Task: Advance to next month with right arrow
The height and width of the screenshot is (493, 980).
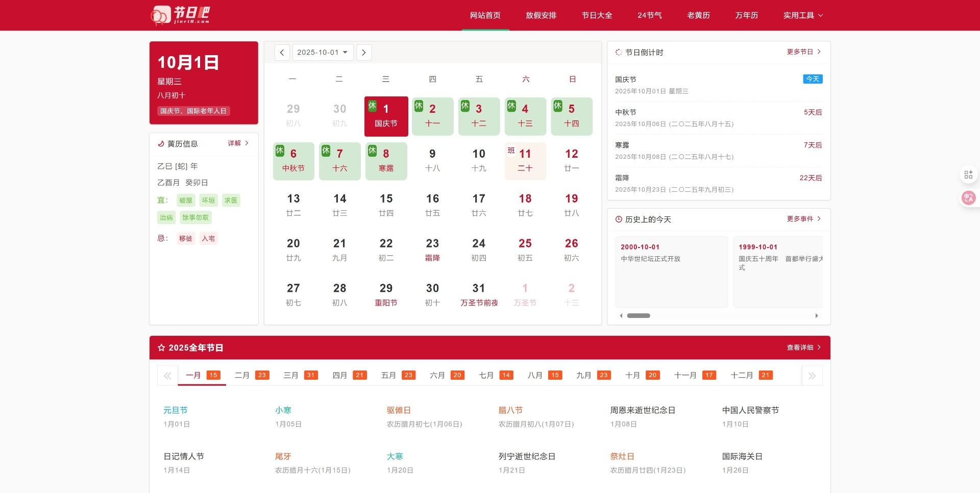Action: coord(363,53)
